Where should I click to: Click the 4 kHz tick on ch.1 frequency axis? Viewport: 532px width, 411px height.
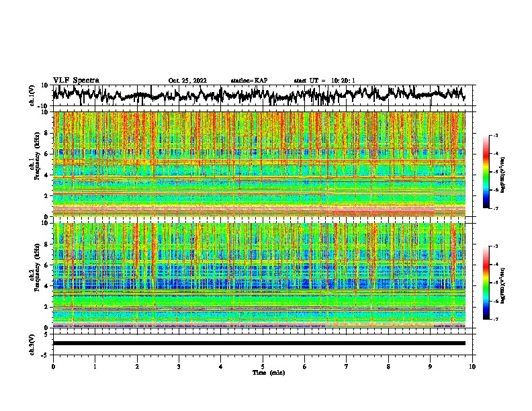[x=46, y=175]
